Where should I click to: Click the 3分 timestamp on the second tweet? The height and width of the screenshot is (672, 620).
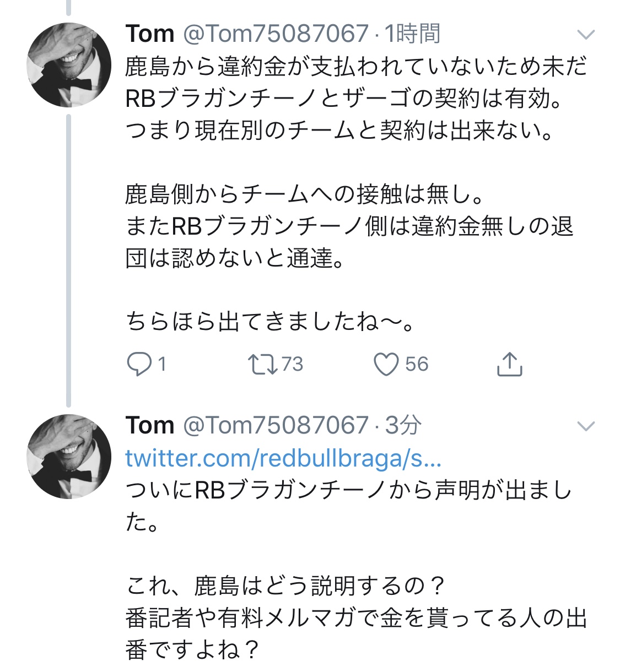[403, 425]
